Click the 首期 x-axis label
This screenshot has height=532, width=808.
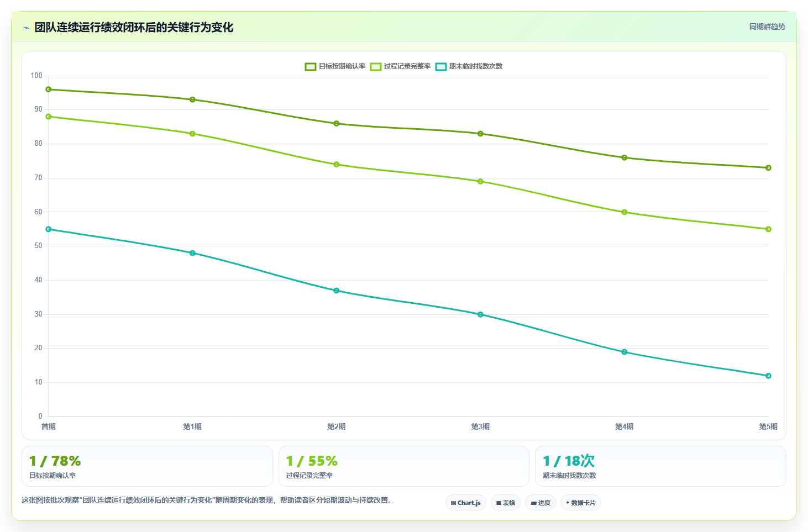[x=49, y=426]
